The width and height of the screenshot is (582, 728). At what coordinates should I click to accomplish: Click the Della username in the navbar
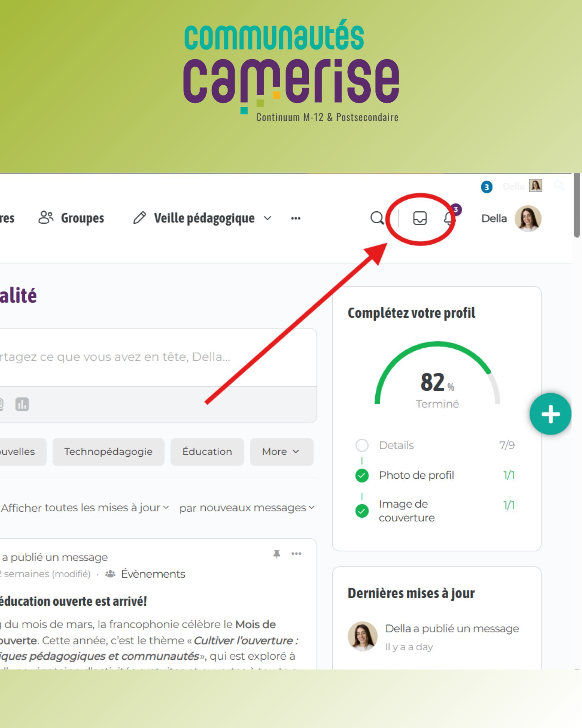click(x=494, y=218)
